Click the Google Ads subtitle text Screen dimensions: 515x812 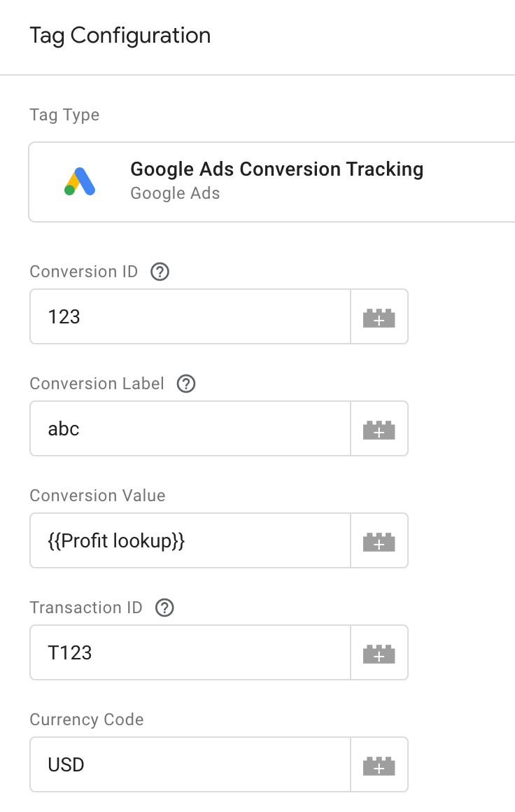[174, 193]
